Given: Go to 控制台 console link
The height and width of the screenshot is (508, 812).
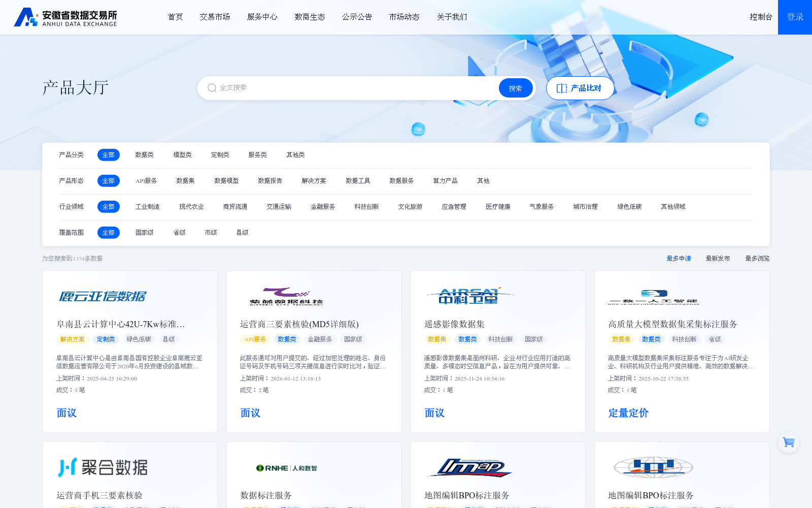Looking at the screenshot, I should [x=761, y=17].
